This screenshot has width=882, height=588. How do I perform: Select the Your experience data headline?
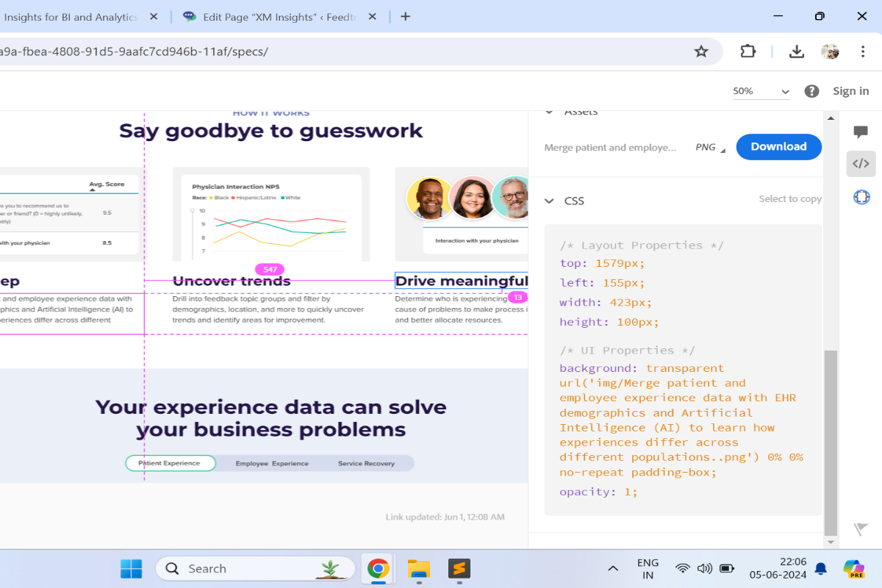point(271,418)
